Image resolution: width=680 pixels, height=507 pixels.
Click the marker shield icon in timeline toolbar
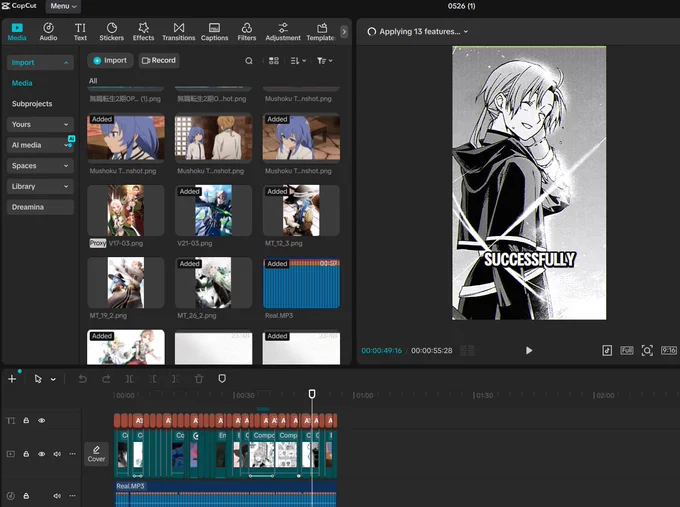(x=222, y=379)
